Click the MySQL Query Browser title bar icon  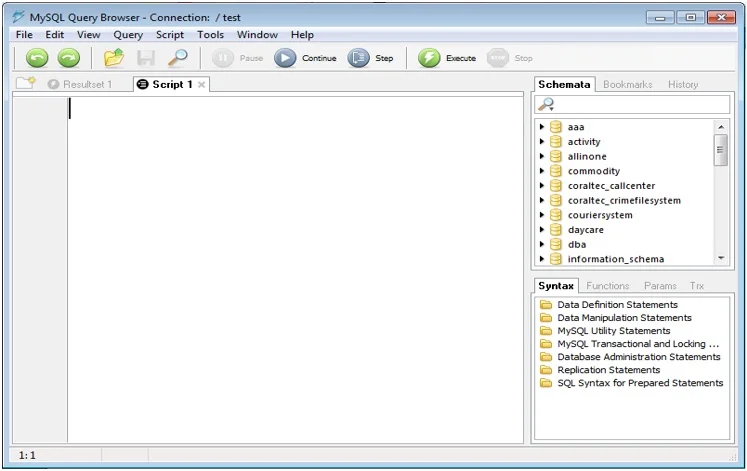pos(18,17)
